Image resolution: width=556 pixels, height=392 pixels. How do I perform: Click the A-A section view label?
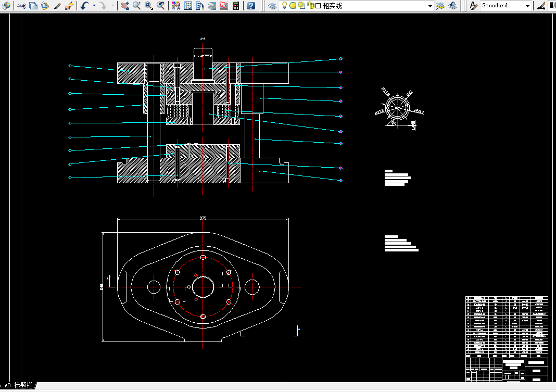(203, 39)
